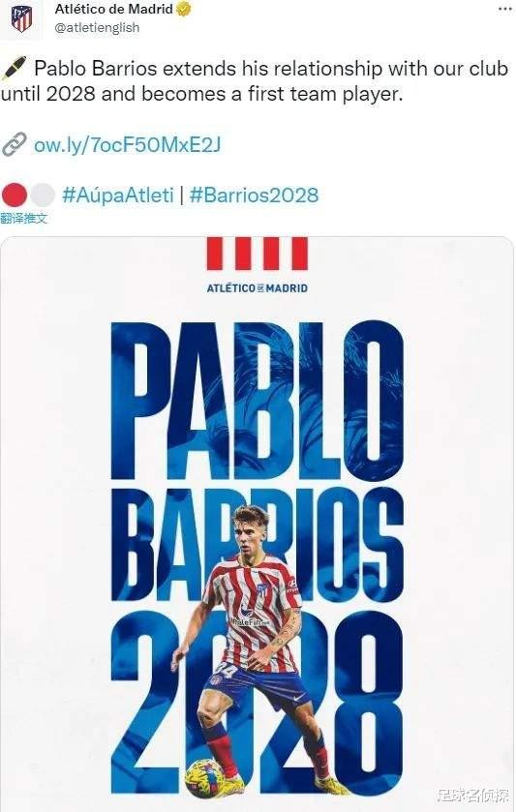Click the red circle emoji

point(14,195)
